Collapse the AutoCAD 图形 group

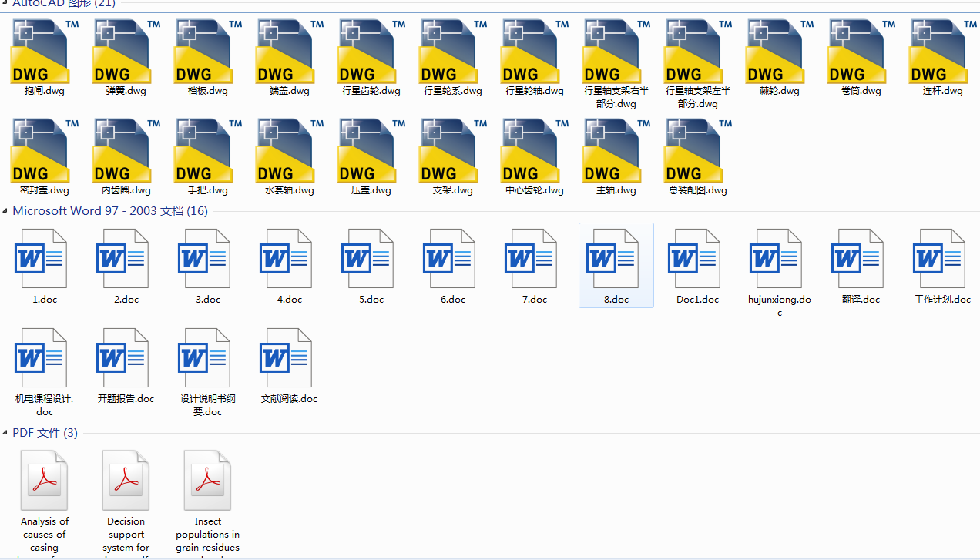click(6, 2)
